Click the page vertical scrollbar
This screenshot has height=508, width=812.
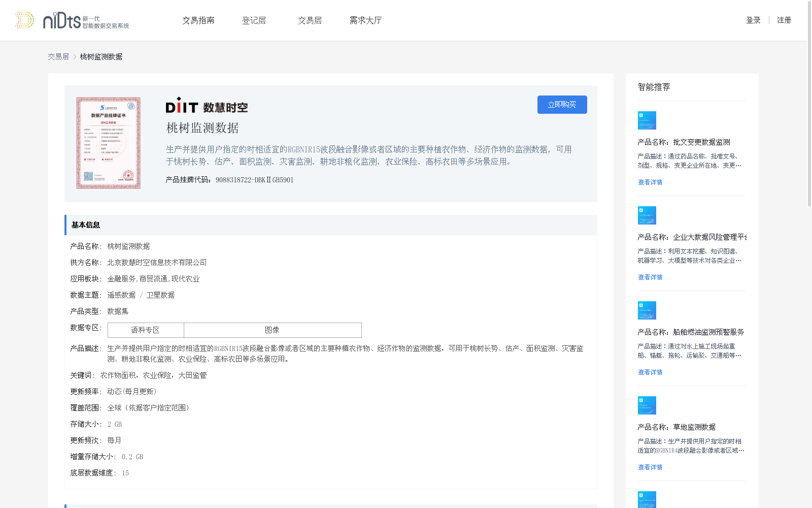tap(809, 104)
